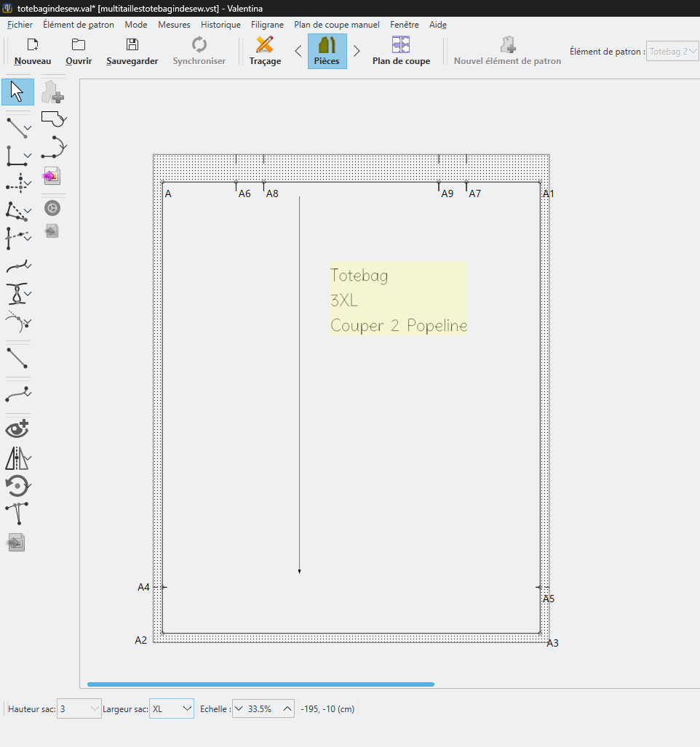Open the Hauteur sac dropdown
Viewport: 700px width, 747px height.
[x=79, y=708]
